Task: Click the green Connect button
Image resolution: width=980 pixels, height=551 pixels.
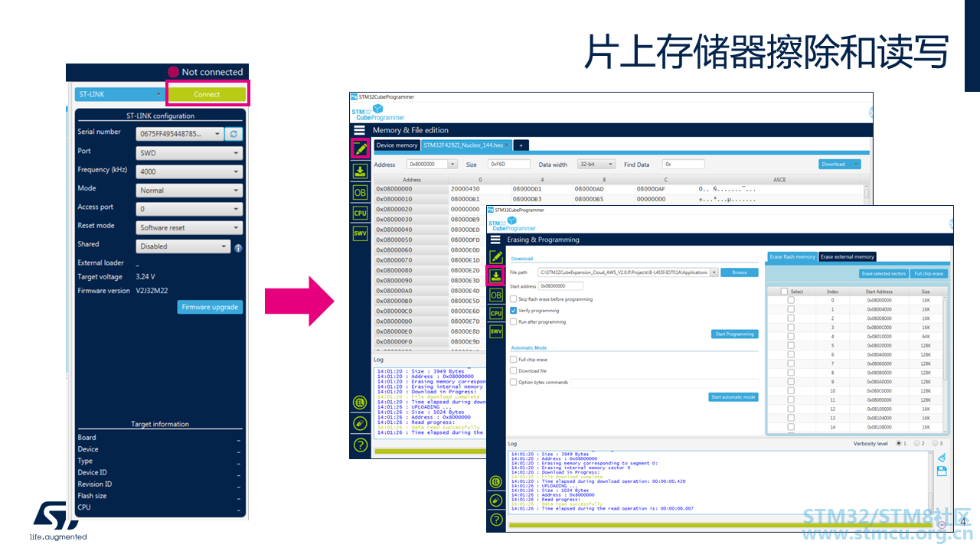Action: [x=207, y=94]
